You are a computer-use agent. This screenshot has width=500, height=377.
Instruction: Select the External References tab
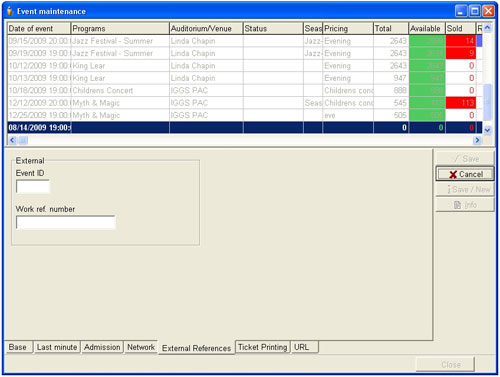tap(196, 348)
